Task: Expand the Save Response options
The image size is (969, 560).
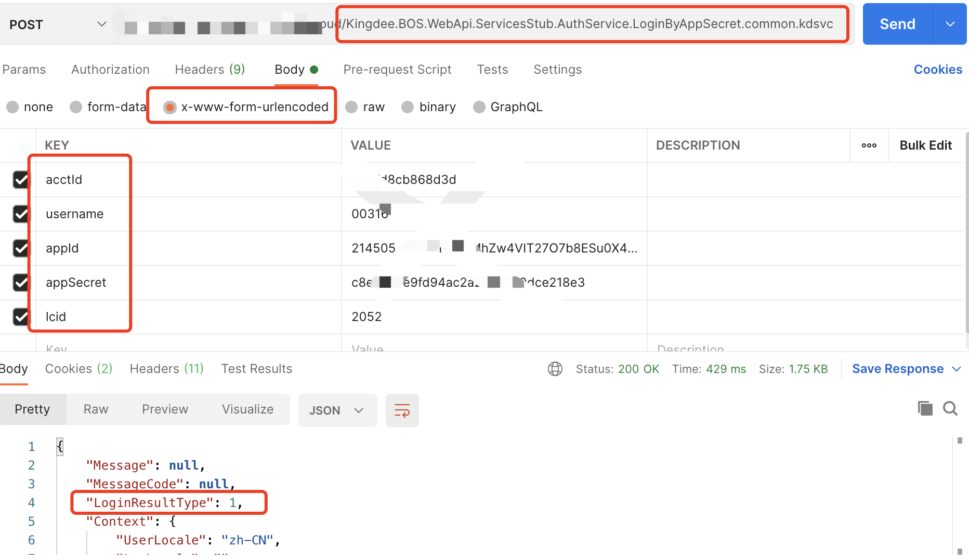Action: pos(958,369)
